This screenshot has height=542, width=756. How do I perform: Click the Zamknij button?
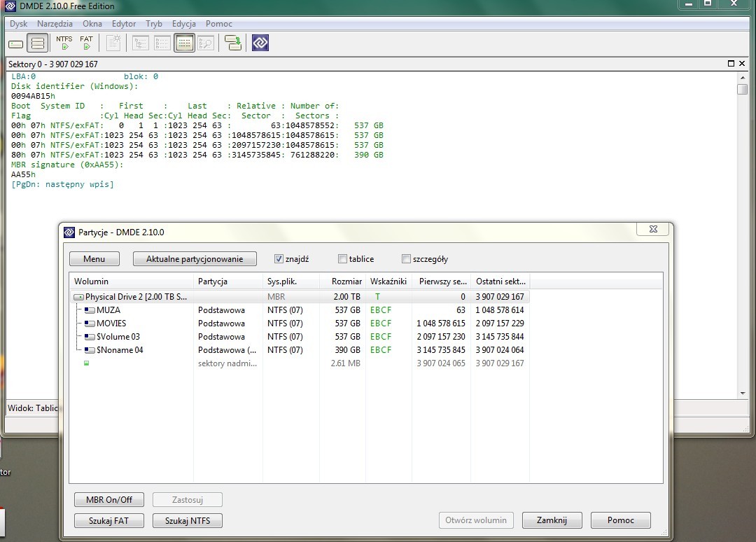(x=552, y=520)
